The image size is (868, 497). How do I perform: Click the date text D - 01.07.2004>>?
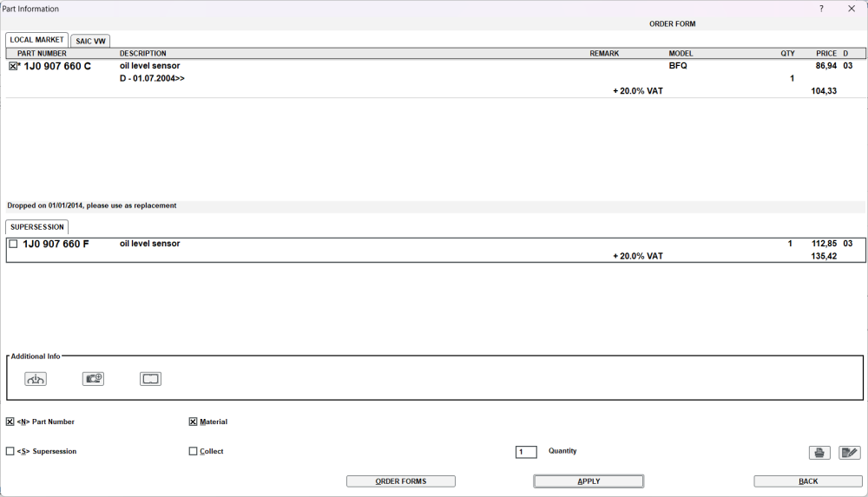pyautogui.click(x=152, y=79)
